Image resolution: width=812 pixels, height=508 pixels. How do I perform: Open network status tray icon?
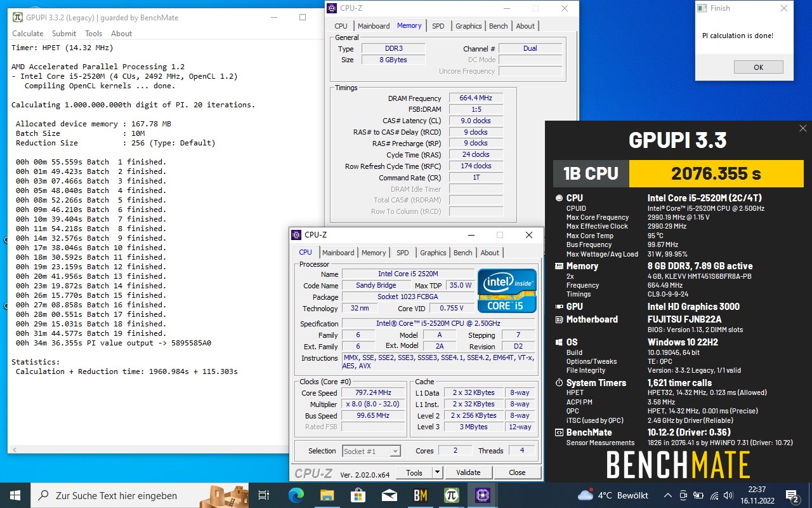pyautogui.click(x=714, y=495)
